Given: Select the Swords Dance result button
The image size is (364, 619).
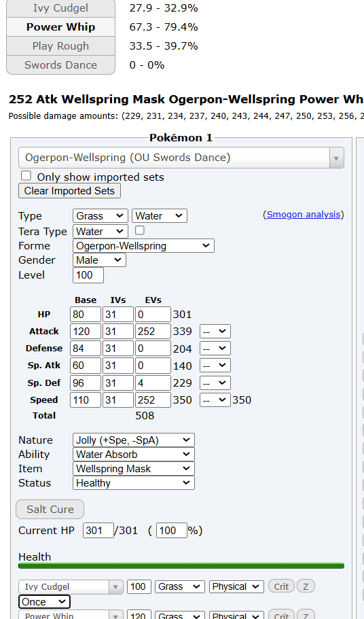Looking at the screenshot, I should (x=60, y=65).
